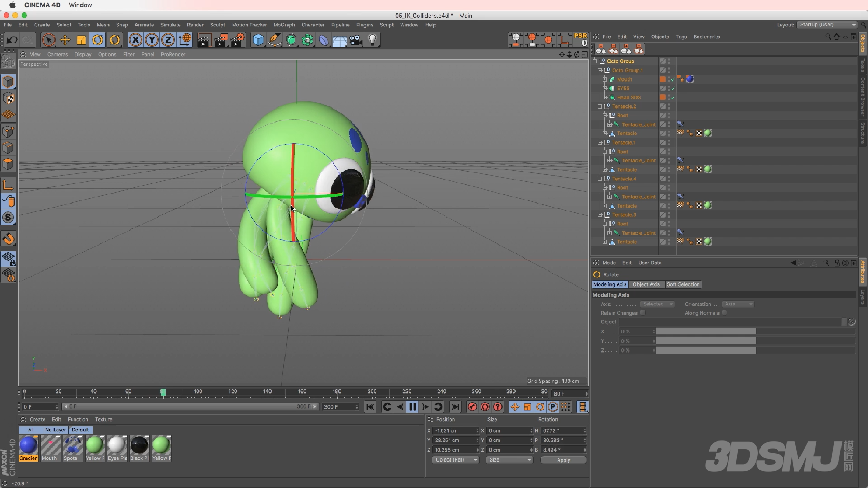
Task: Toggle X axis lock
Action: click(x=135, y=40)
